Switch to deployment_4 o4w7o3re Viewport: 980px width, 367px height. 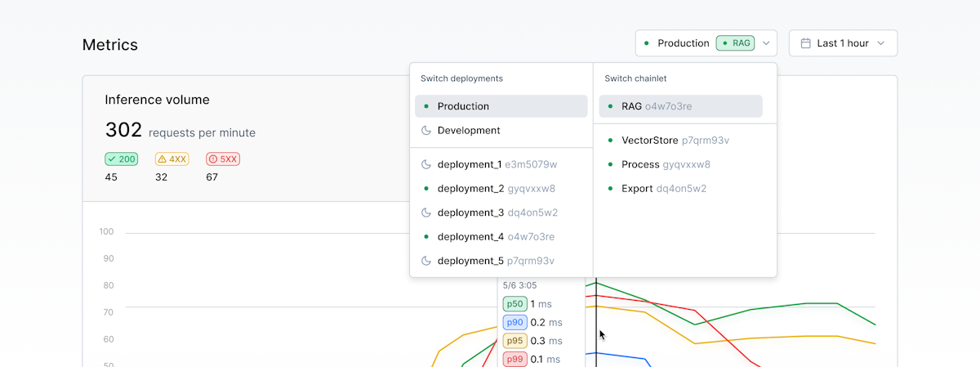pyautogui.click(x=501, y=237)
